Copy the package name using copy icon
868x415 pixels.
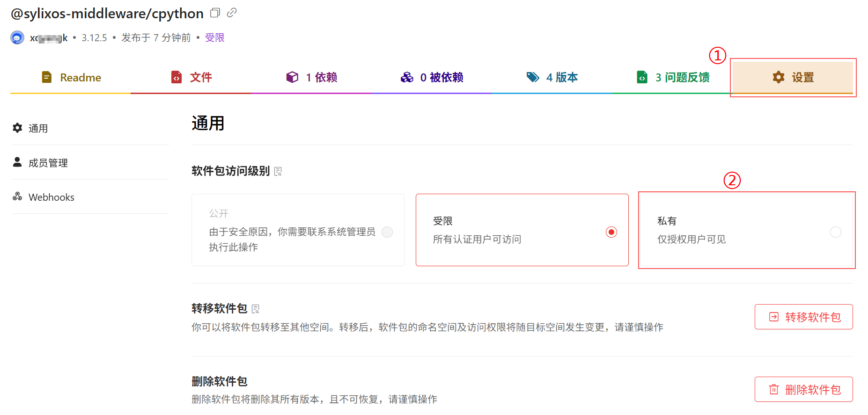tap(215, 13)
